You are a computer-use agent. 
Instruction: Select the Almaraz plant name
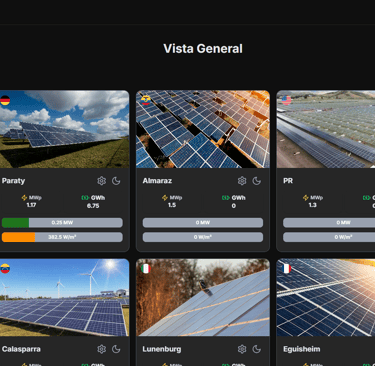[x=157, y=181]
